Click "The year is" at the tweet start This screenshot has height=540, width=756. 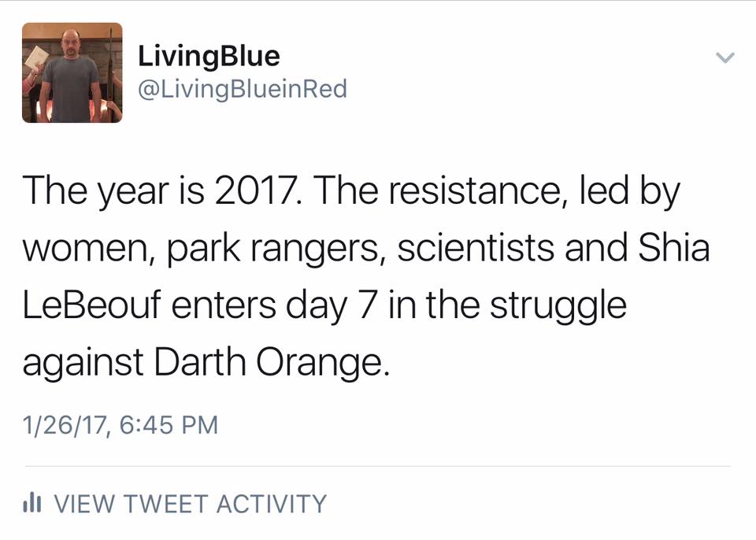coord(113,191)
